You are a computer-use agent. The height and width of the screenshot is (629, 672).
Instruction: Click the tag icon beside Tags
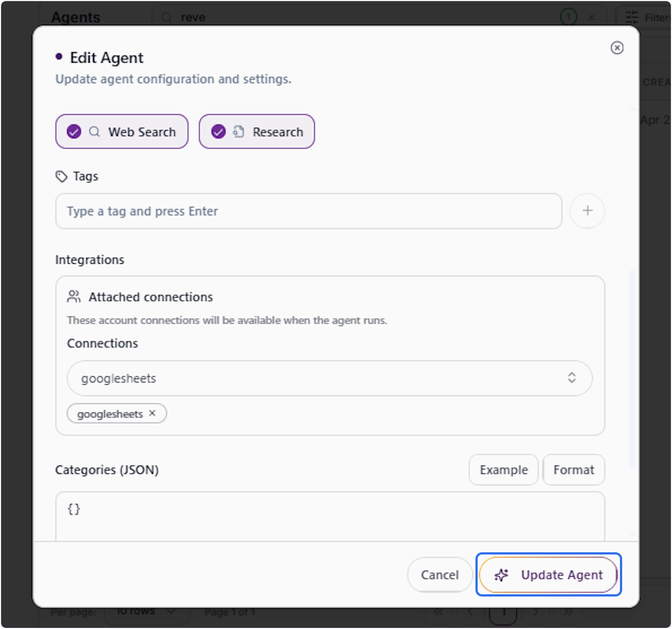61,176
